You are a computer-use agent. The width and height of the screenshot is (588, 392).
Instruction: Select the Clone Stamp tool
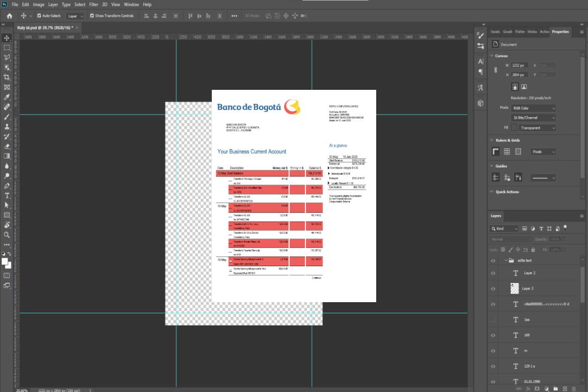(x=7, y=127)
